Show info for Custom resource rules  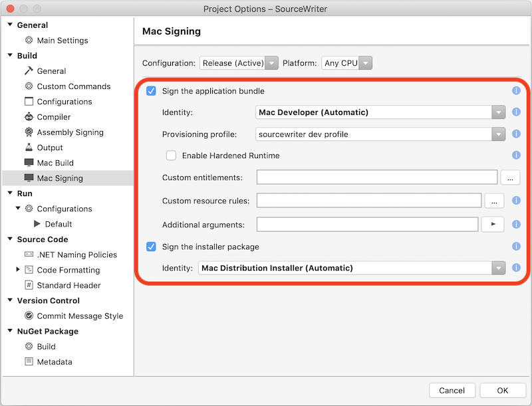[x=516, y=201]
